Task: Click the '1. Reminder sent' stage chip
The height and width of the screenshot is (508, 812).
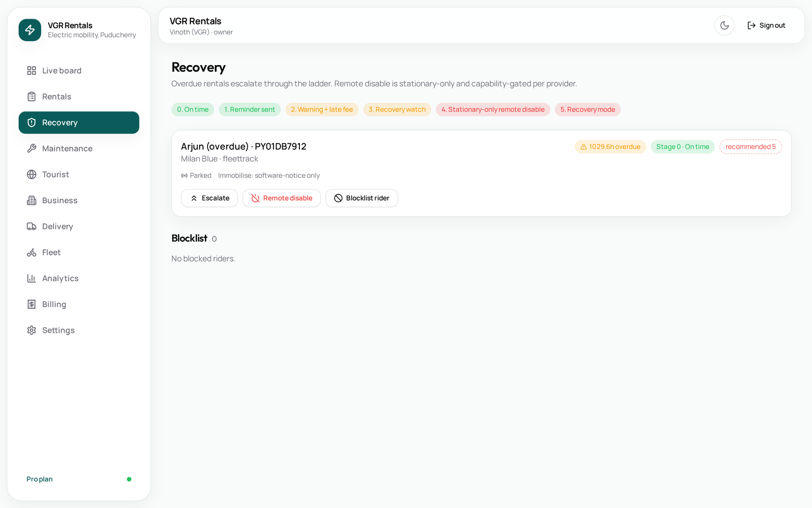Action: point(250,109)
